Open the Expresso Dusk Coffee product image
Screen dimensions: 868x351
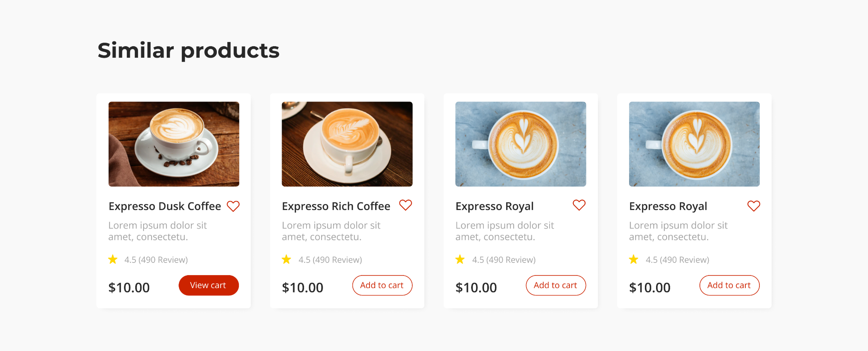click(x=174, y=144)
